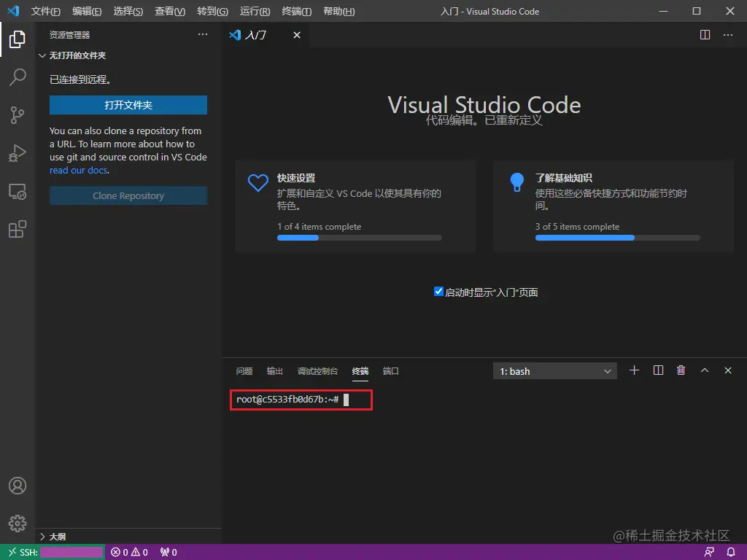Click 3 of 5 items complete text

(578, 227)
